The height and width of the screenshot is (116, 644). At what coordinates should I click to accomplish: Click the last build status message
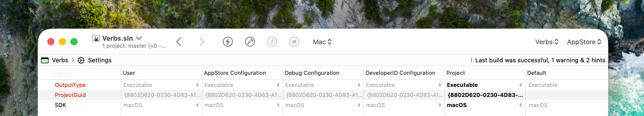coord(540,60)
